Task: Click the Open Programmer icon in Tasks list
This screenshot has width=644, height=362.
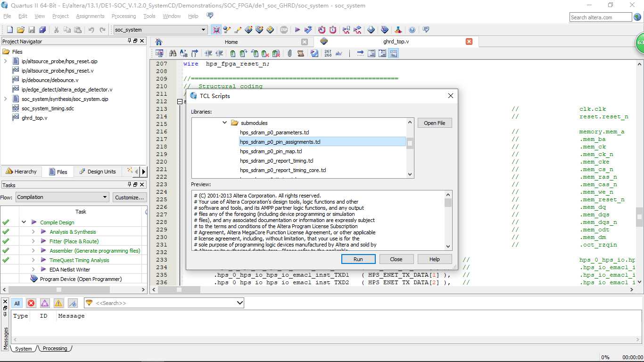Action: tap(34, 279)
